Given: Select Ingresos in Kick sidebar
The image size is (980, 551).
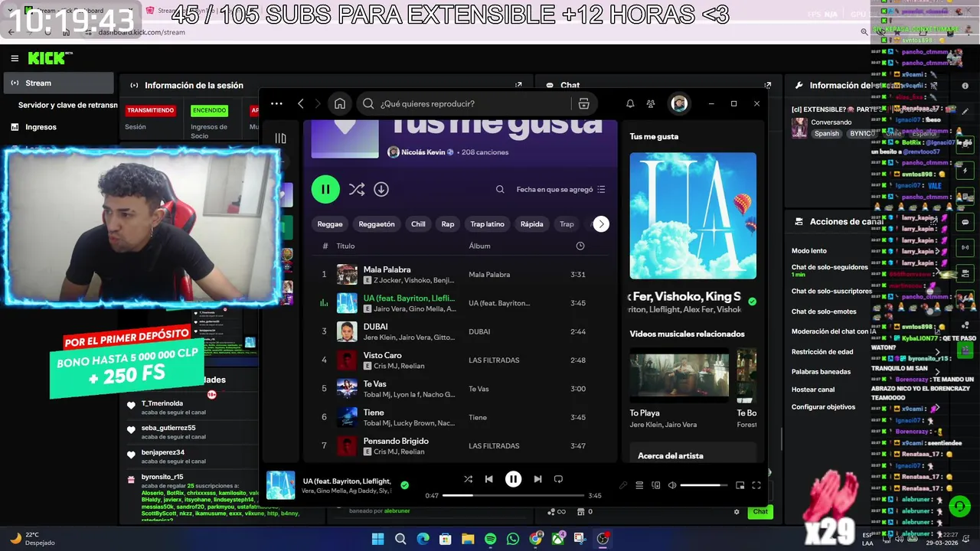Looking at the screenshot, I should point(41,127).
